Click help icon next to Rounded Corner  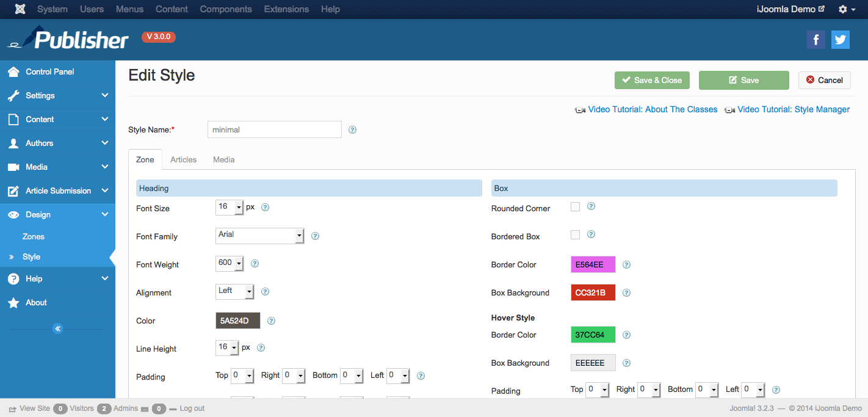coord(591,206)
